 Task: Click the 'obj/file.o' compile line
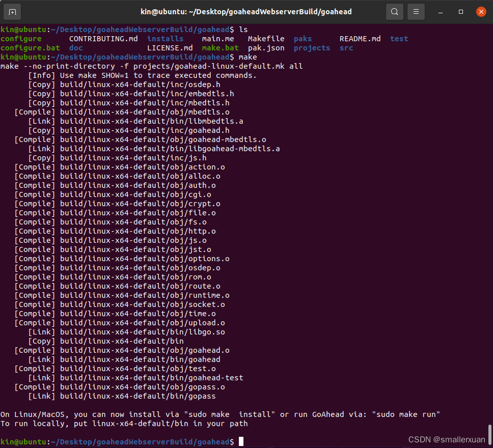coord(115,213)
